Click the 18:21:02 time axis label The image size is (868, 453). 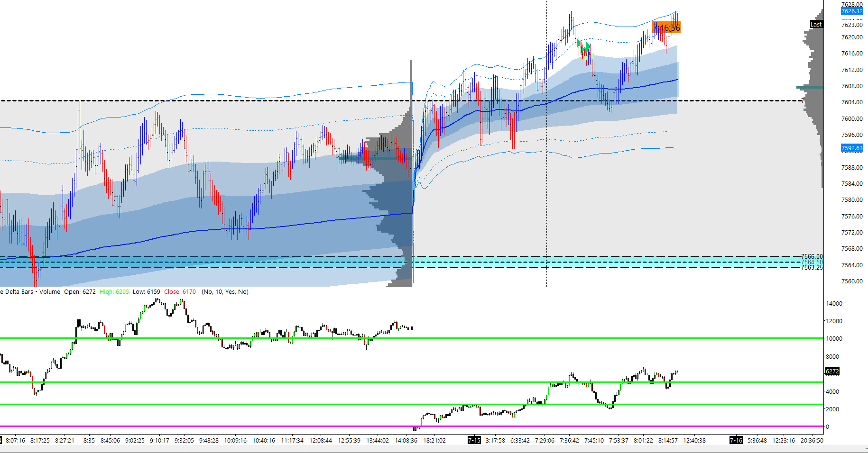(x=434, y=441)
